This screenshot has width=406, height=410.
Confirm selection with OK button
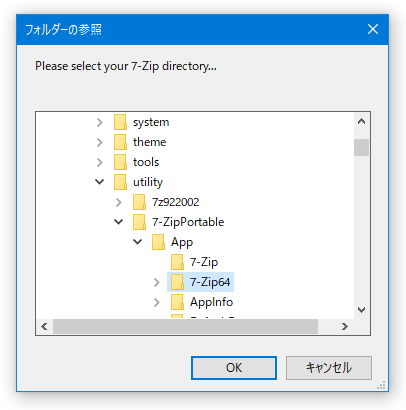pos(234,368)
